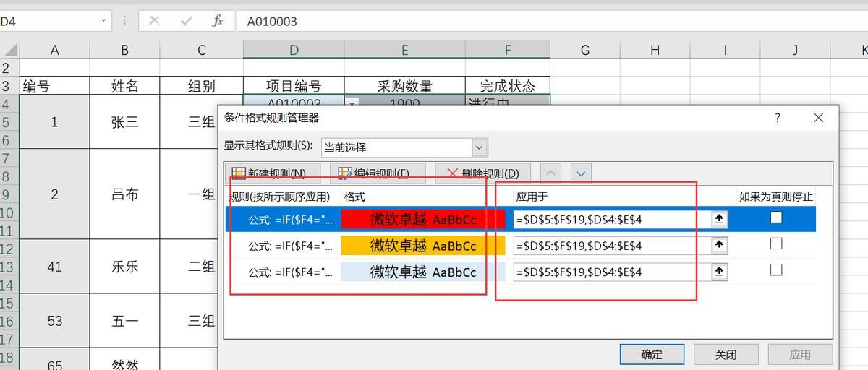The width and height of the screenshot is (868, 370).
Task: Select the light blue format preview swatch
Action: tap(423, 272)
